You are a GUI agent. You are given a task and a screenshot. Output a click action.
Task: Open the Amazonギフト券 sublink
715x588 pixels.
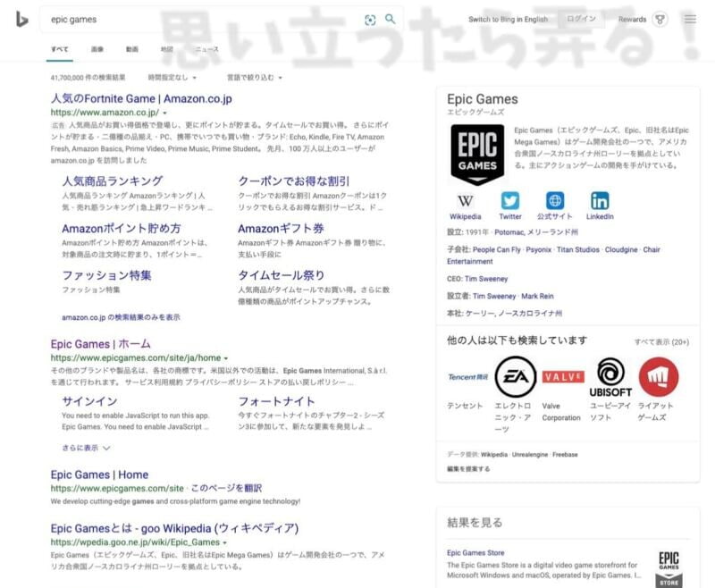(x=281, y=229)
